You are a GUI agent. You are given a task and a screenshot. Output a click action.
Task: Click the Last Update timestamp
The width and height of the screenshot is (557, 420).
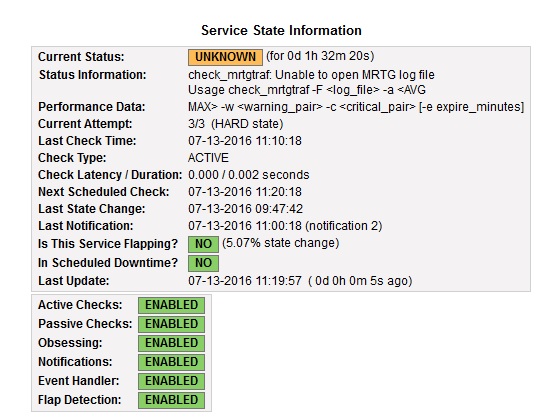[245, 281]
